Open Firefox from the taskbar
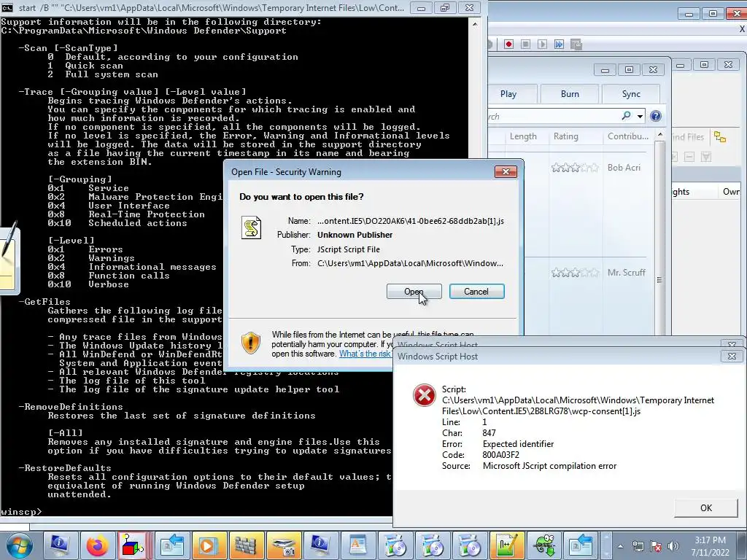This screenshot has height=560, width=747. coord(97,545)
